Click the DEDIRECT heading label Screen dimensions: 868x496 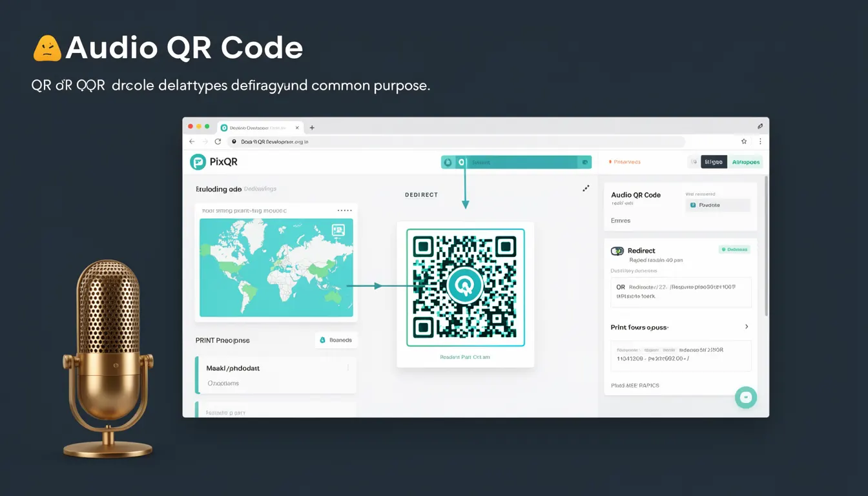click(421, 194)
